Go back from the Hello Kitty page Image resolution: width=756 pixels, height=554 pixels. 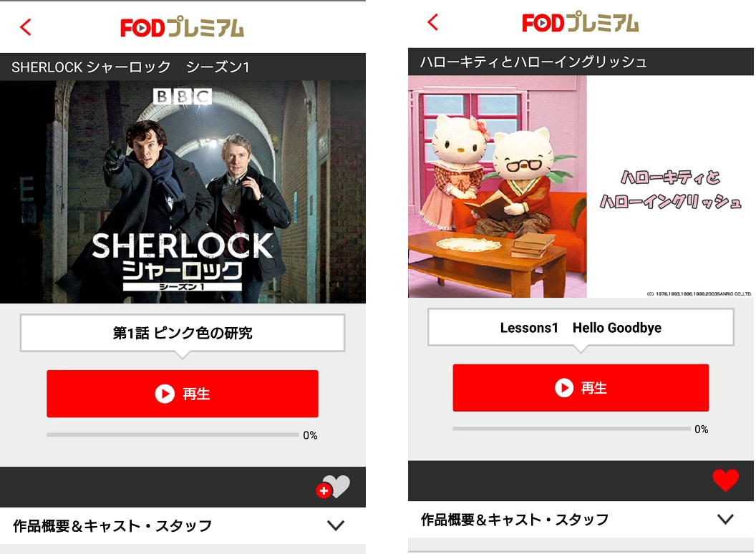pyautogui.click(x=432, y=22)
